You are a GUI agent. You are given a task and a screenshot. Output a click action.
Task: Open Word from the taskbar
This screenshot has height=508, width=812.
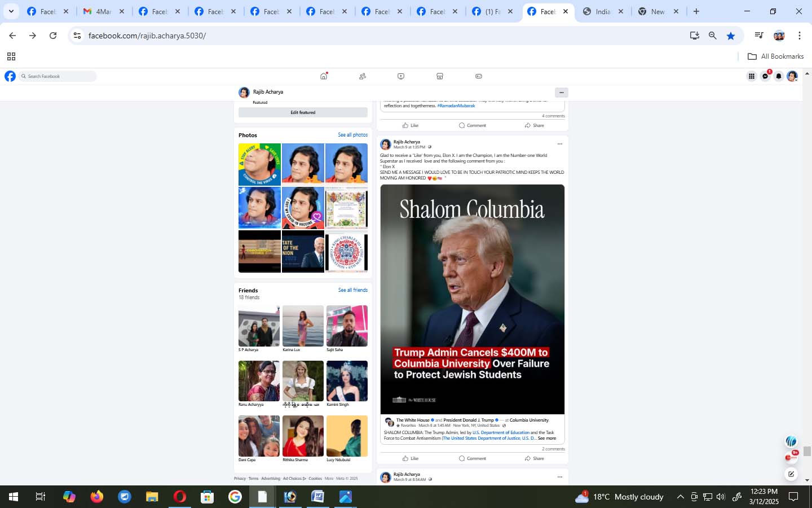click(317, 497)
